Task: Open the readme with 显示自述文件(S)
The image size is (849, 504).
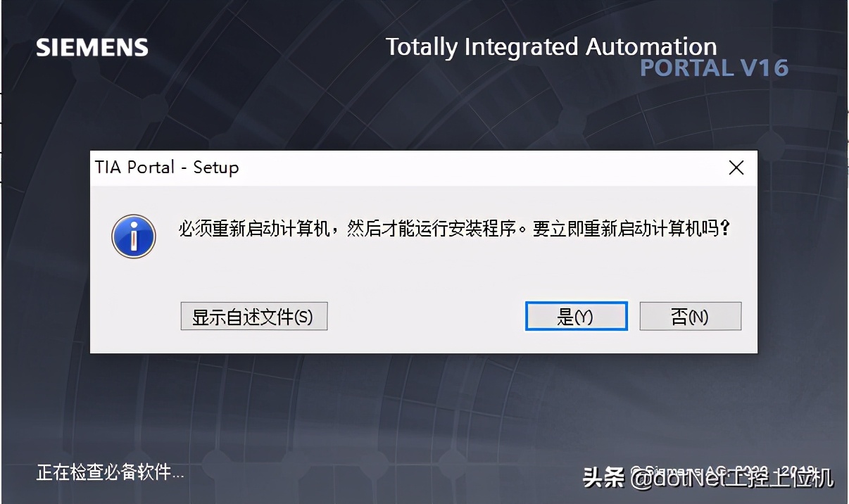Action: coord(253,317)
